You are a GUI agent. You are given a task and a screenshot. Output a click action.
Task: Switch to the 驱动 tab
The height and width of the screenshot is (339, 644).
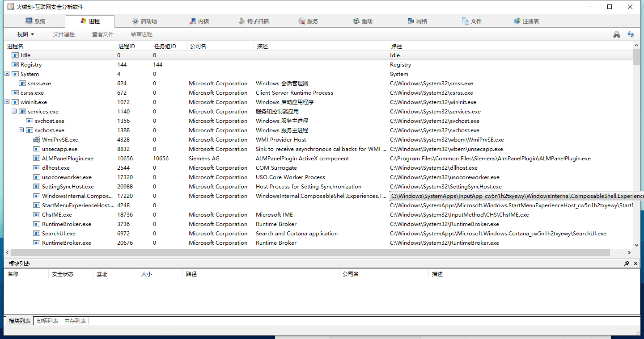[363, 21]
